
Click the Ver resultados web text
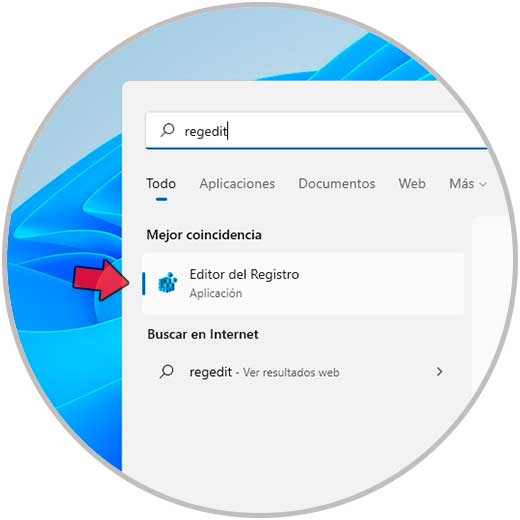pyautogui.click(x=291, y=372)
